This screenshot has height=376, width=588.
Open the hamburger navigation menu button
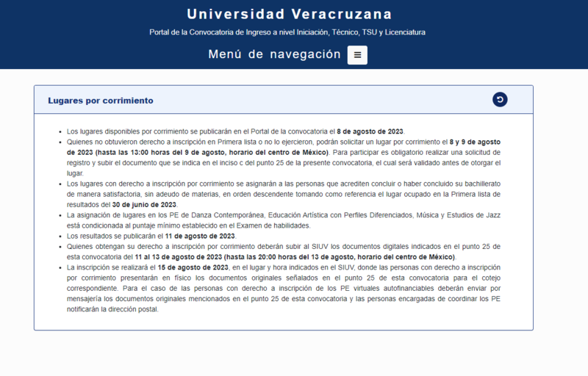click(x=357, y=55)
